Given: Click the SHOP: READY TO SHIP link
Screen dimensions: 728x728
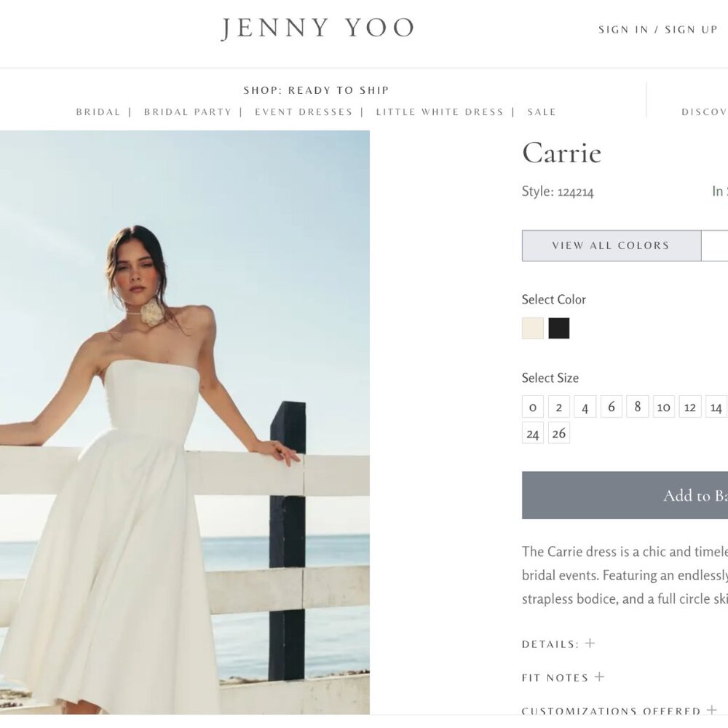Looking at the screenshot, I should [x=315, y=90].
